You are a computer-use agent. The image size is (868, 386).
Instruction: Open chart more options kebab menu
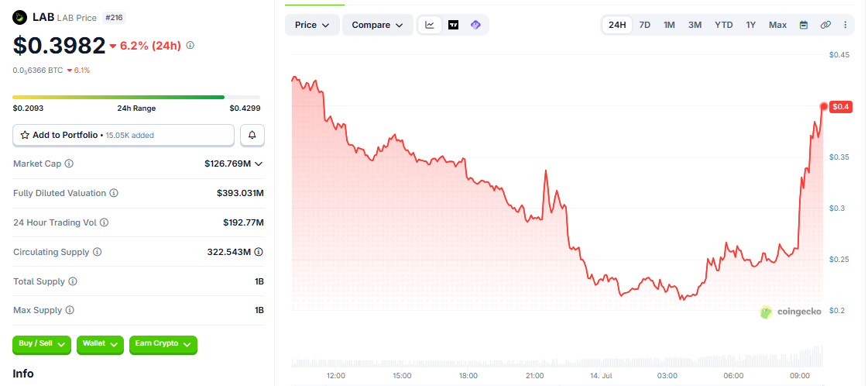[845, 25]
